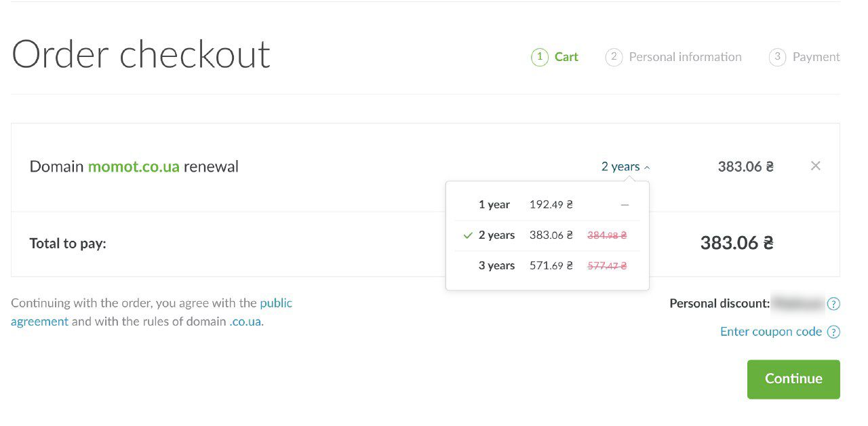This screenshot has height=426, width=868.
Task: Select the 1 year renewal option
Action: (494, 205)
